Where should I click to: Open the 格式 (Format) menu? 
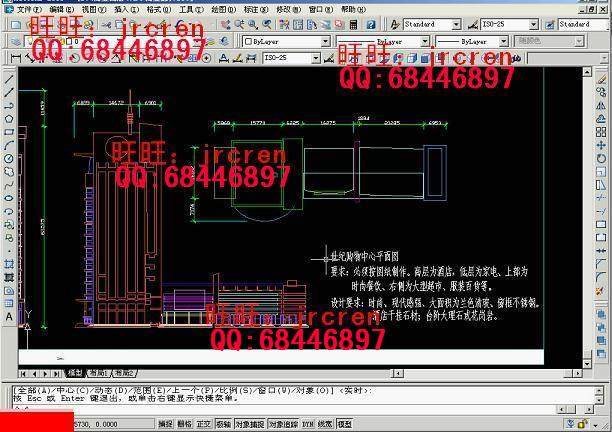pos(159,9)
